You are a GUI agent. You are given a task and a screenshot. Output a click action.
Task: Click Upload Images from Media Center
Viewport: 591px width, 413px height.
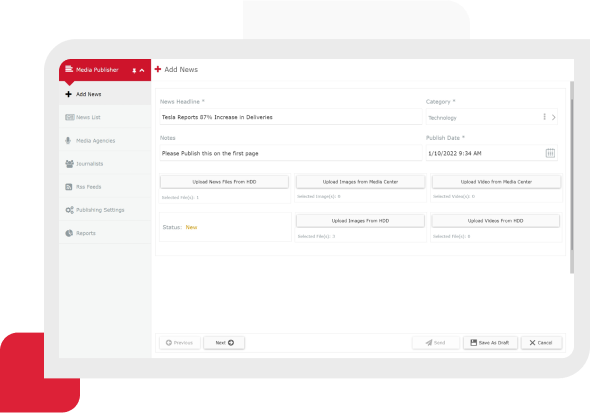coord(360,182)
